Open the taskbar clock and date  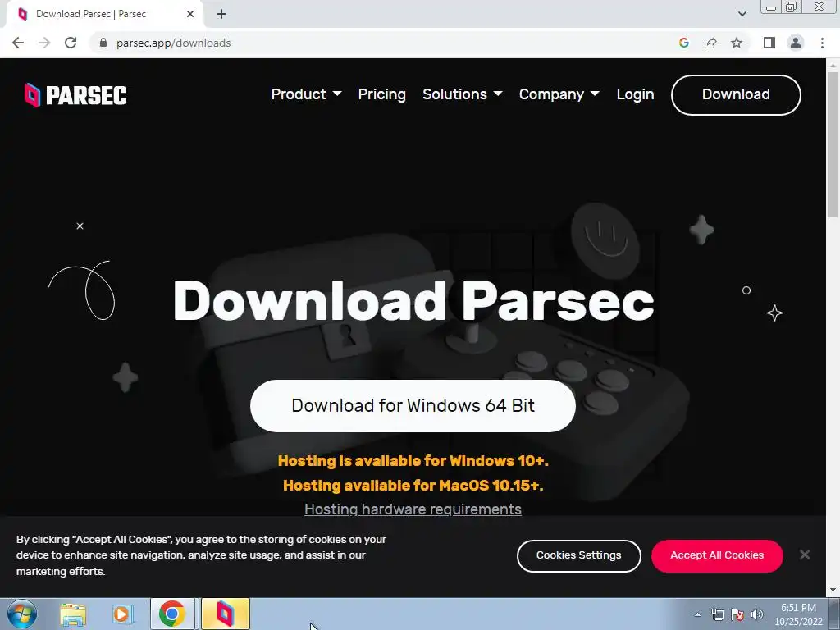click(797, 614)
